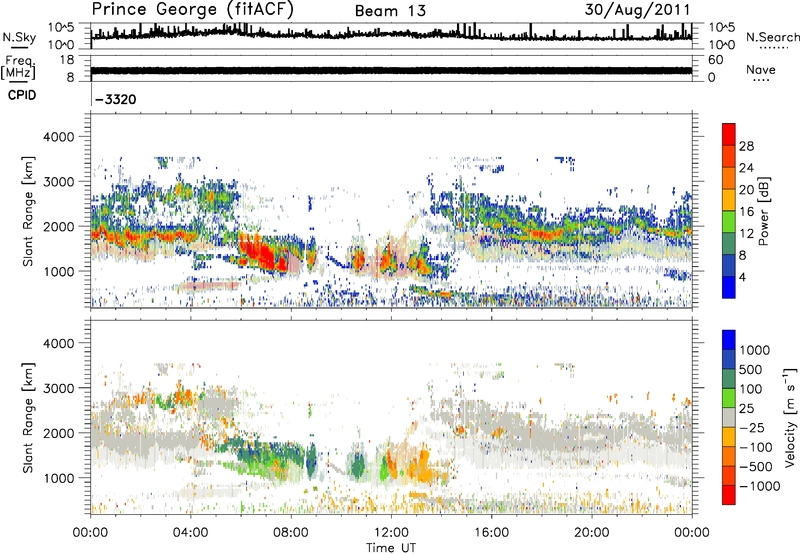Click the 'CPID' row label

pos(22,95)
